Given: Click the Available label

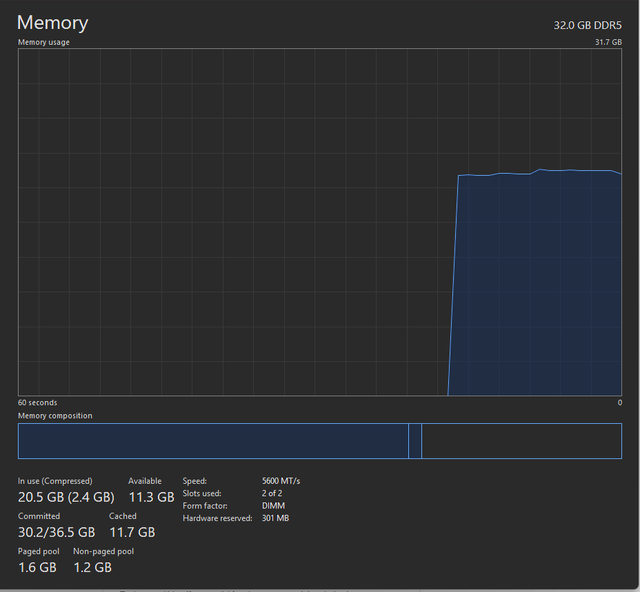Looking at the screenshot, I should 145,481.
